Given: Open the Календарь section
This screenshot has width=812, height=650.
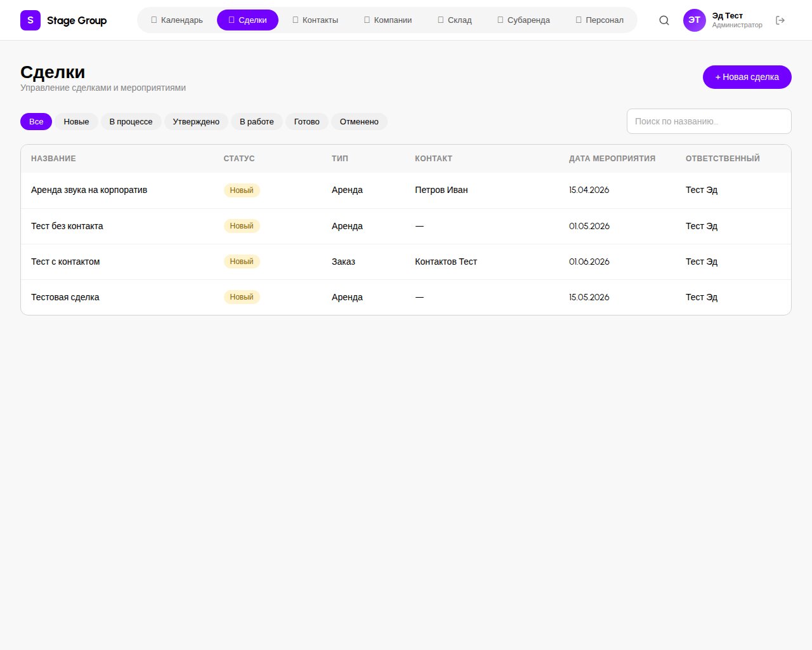Looking at the screenshot, I should click(177, 20).
